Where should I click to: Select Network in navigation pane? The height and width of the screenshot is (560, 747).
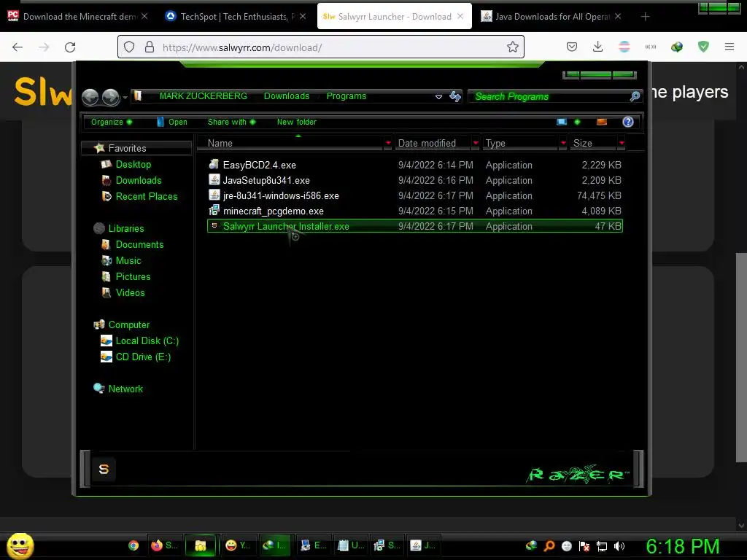tap(125, 389)
